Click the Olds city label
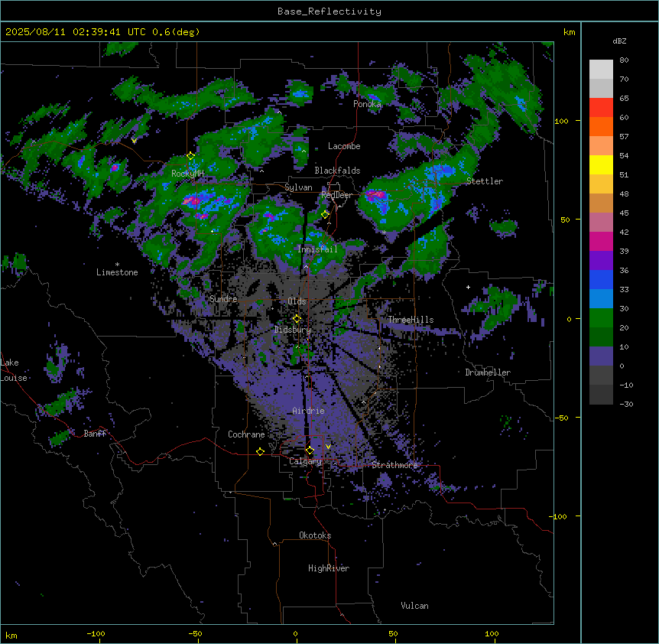 pyautogui.click(x=297, y=301)
